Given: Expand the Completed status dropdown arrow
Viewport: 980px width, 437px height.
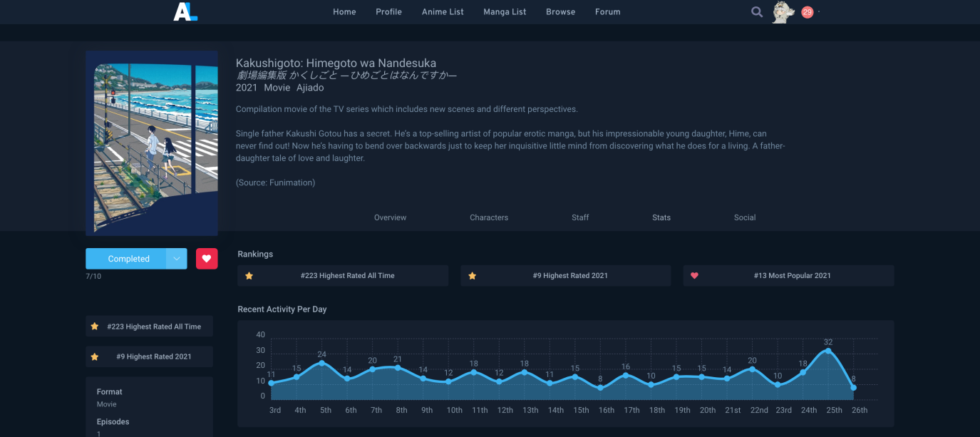Looking at the screenshot, I should click(176, 259).
